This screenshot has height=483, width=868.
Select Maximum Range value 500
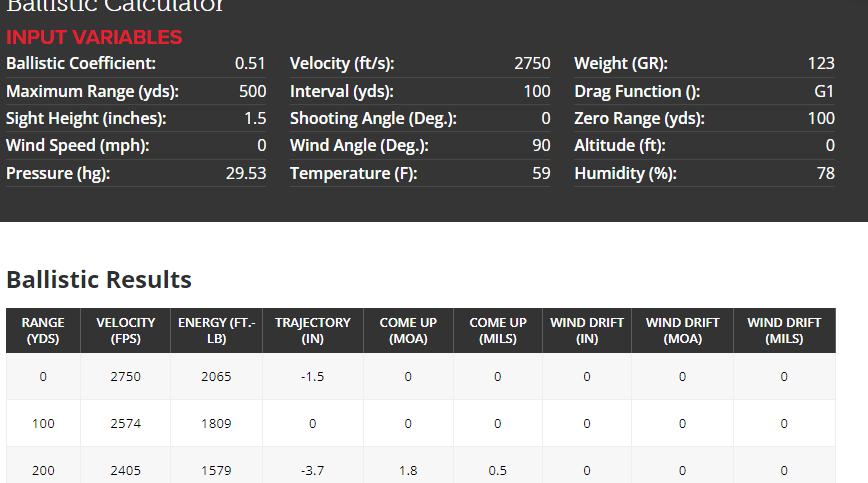[252, 91]
